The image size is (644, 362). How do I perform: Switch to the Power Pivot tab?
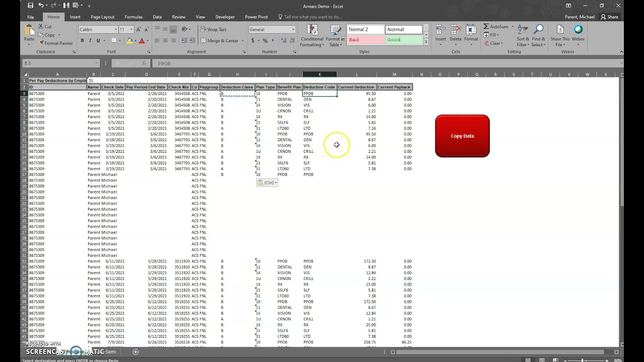(x=256, y=17)
